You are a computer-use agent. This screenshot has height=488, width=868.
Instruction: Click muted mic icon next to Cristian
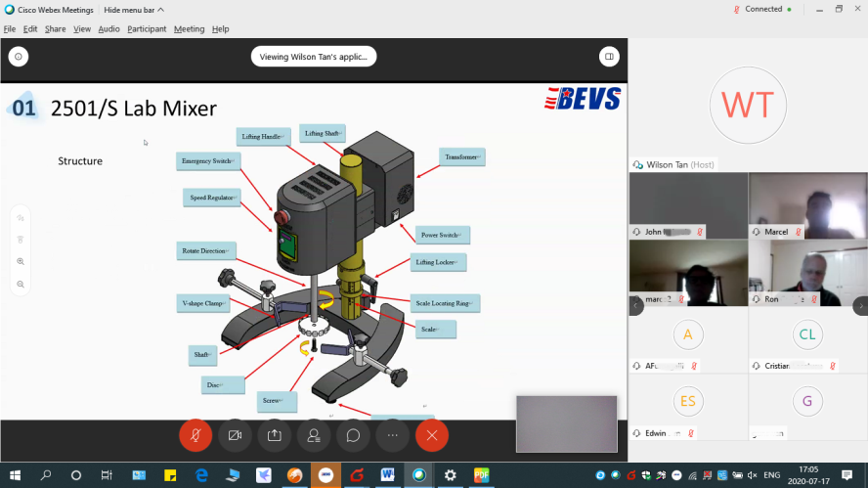(x=833, y=366)
